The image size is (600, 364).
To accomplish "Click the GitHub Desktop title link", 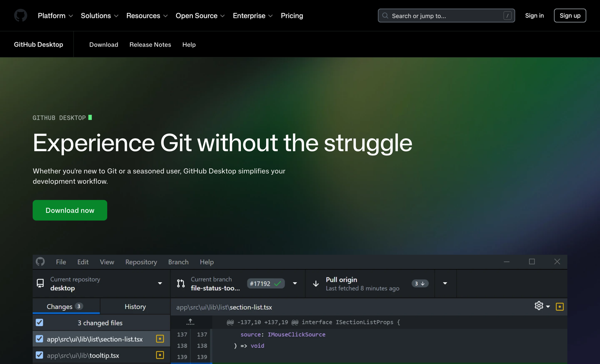I will coord(39,45).
